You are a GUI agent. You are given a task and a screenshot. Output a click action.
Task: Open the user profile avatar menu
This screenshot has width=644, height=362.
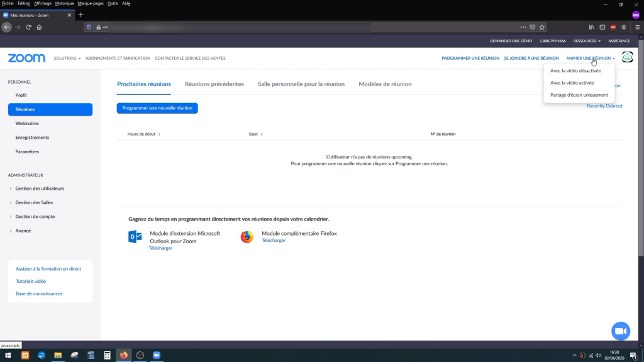point(627,57)
